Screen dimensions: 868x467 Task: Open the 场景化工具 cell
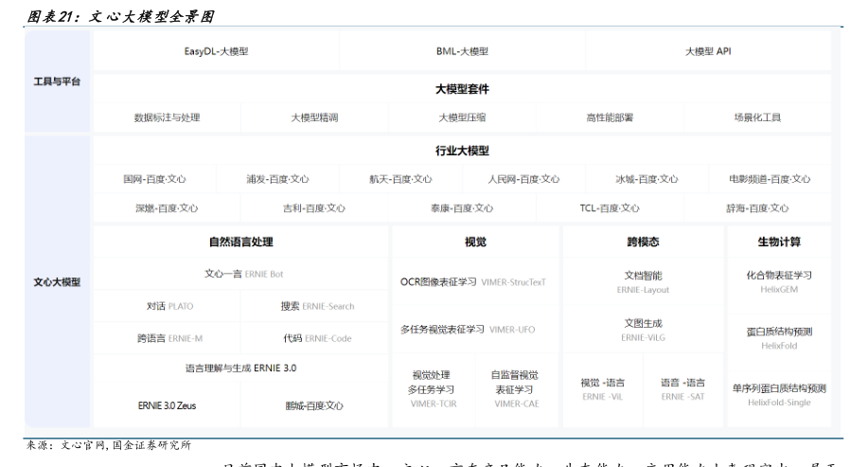(757, 118)
